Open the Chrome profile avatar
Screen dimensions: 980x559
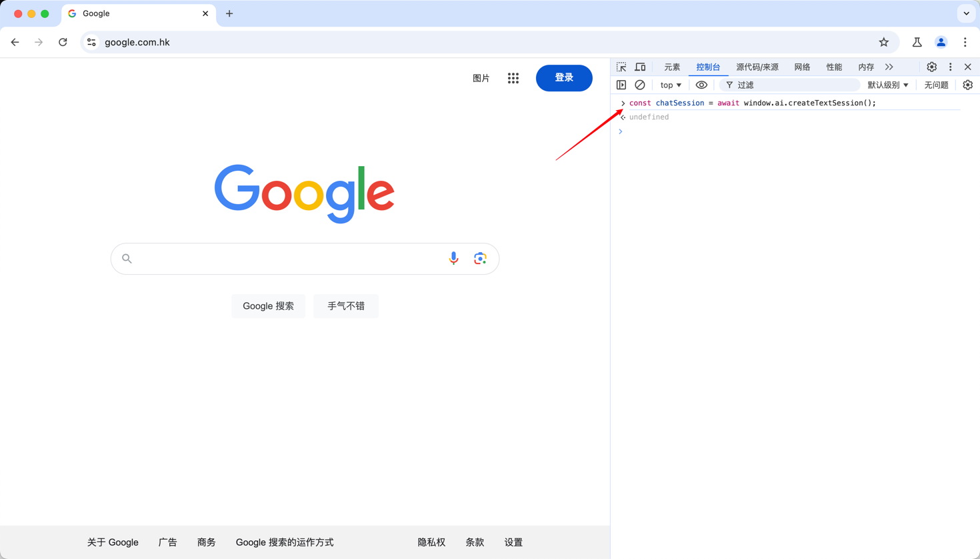pyautogui.click(x=941, y=42)
